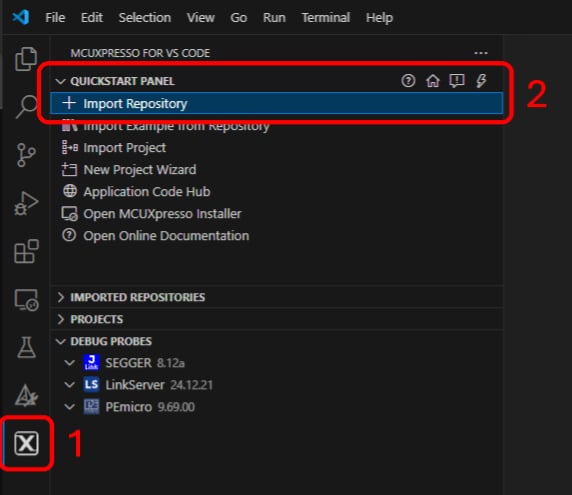This screenshot has height=495, width=572.
Task: Click Open MCUXpresso Installer
Action: (277, 214)
